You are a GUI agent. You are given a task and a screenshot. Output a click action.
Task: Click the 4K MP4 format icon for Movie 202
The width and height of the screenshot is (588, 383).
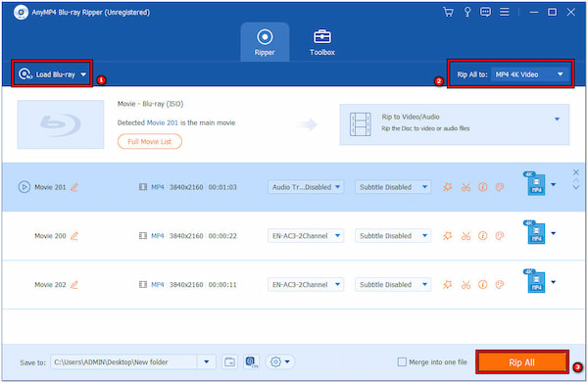534,281
